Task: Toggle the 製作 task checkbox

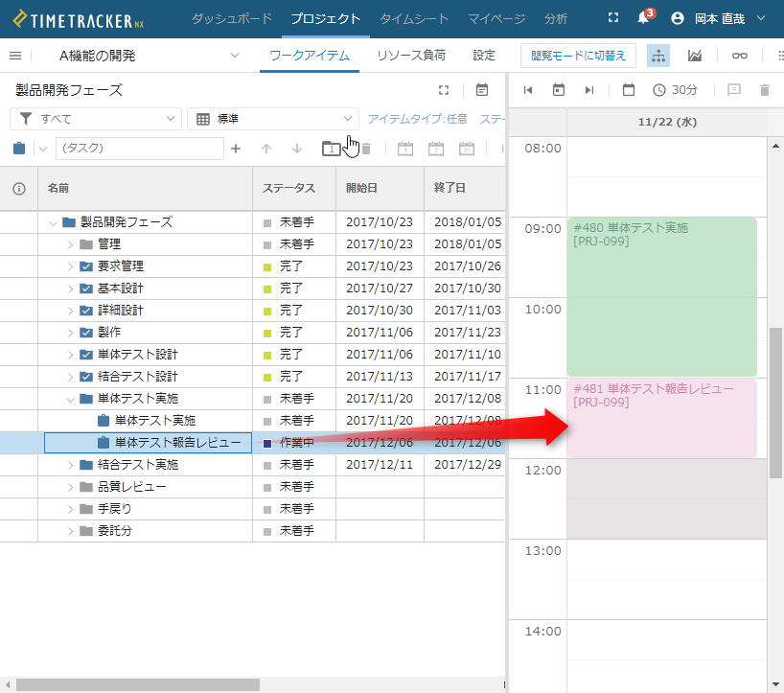Action: coord(85,333)
